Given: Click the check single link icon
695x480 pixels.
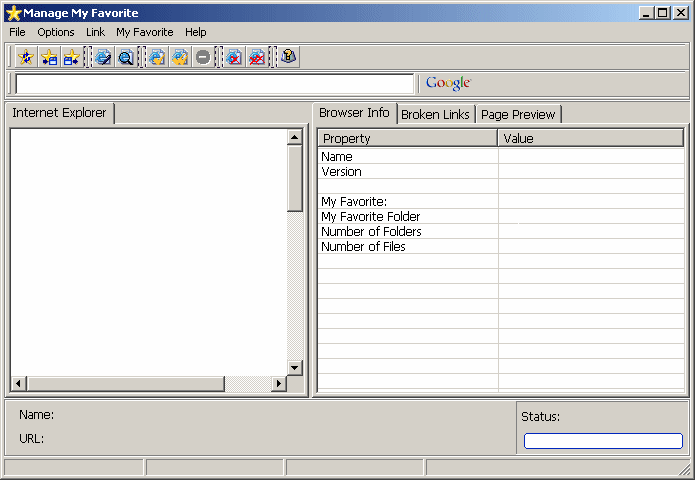Looking at the screenshot, I should click(x=157, y=57).
